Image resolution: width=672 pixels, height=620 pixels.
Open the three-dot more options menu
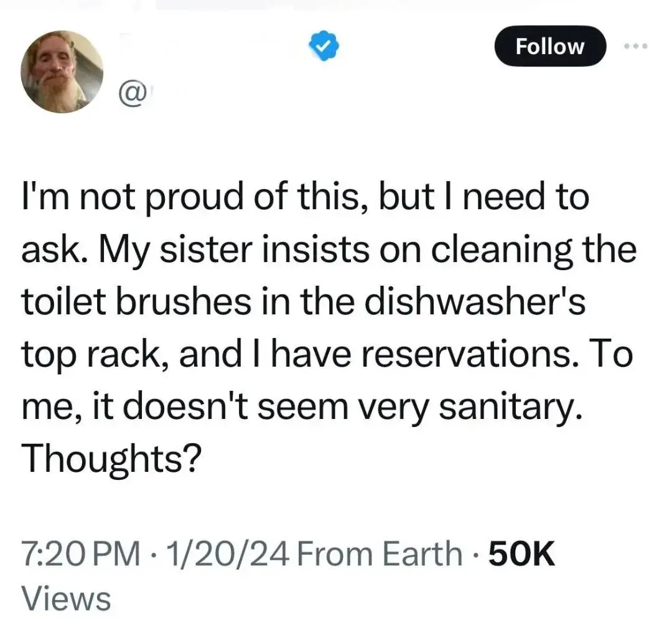click(637, 46)
